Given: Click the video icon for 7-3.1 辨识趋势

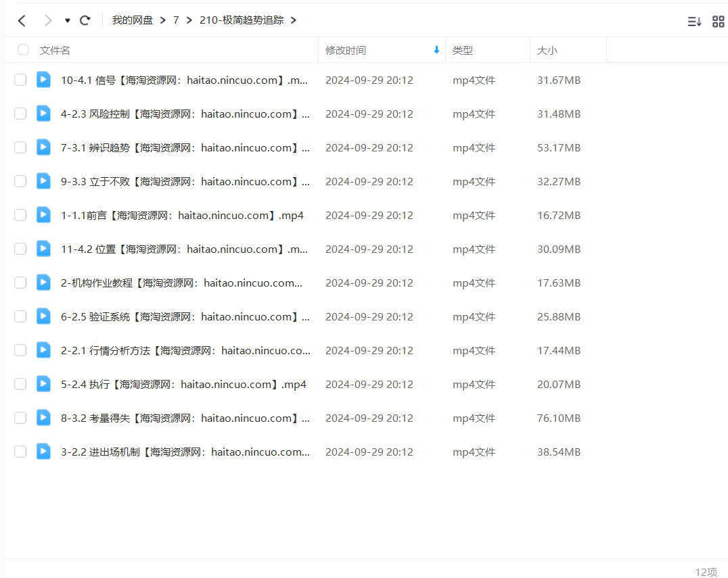Looking at the screenshot, I should coord(44,147).
